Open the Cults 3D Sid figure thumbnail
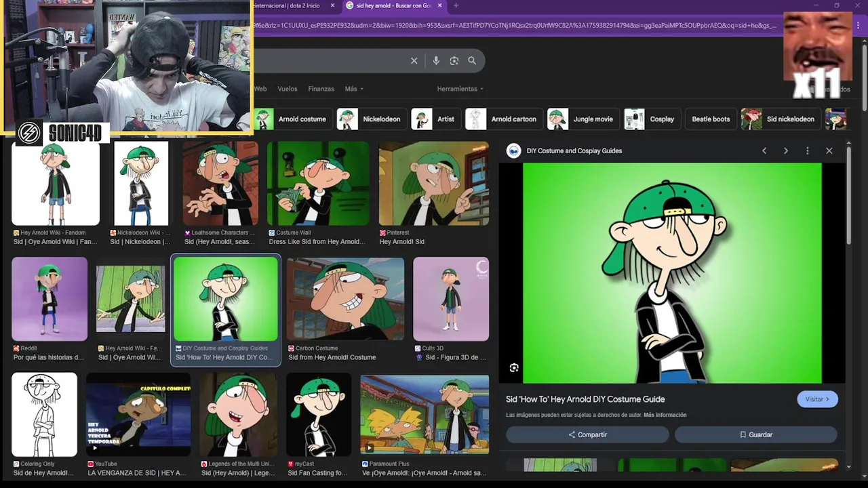Viewport: 868px width, 488px height. click(451, 299)
